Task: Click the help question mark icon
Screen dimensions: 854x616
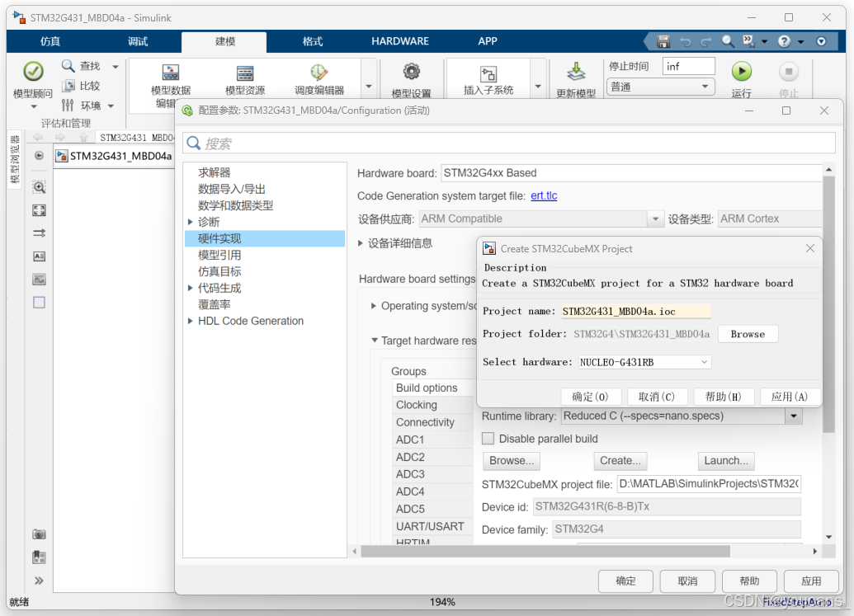Action: coord(785,41)
